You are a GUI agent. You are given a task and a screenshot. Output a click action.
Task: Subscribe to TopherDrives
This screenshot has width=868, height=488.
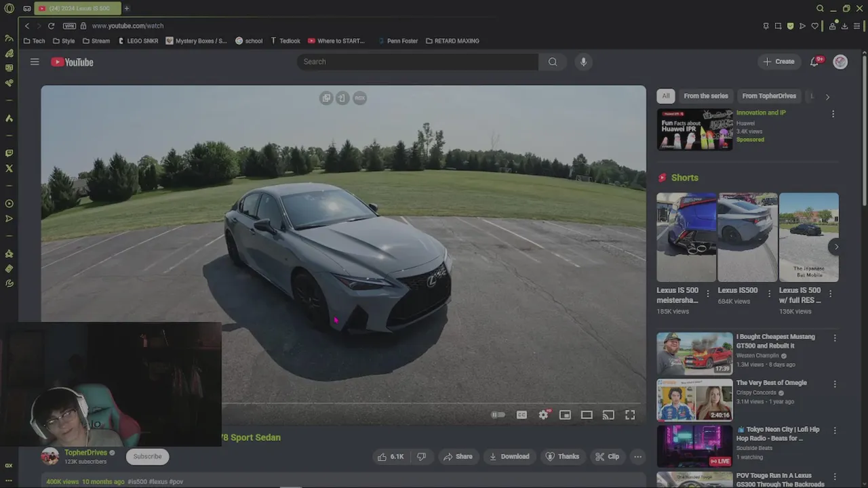148,456
